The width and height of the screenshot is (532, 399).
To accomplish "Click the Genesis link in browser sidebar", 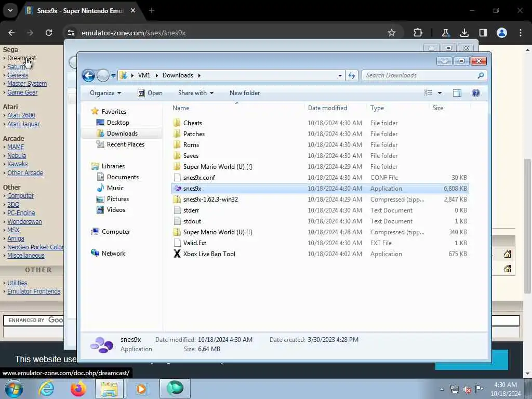I will coord(18,75).
